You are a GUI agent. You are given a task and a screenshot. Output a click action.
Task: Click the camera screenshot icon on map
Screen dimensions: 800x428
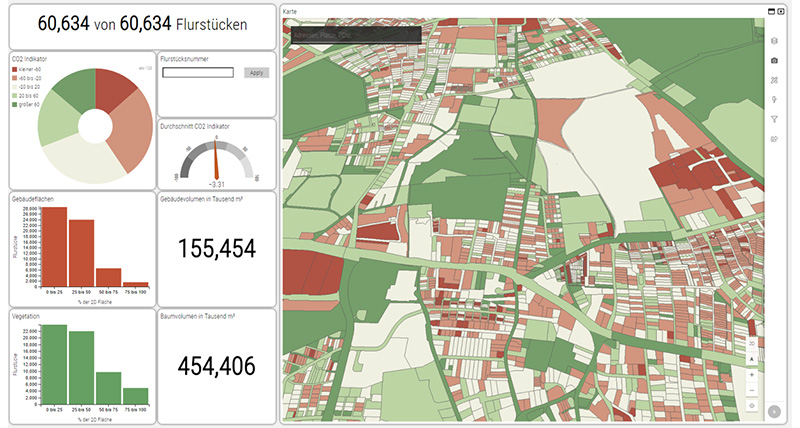click(x=774, y=61)
